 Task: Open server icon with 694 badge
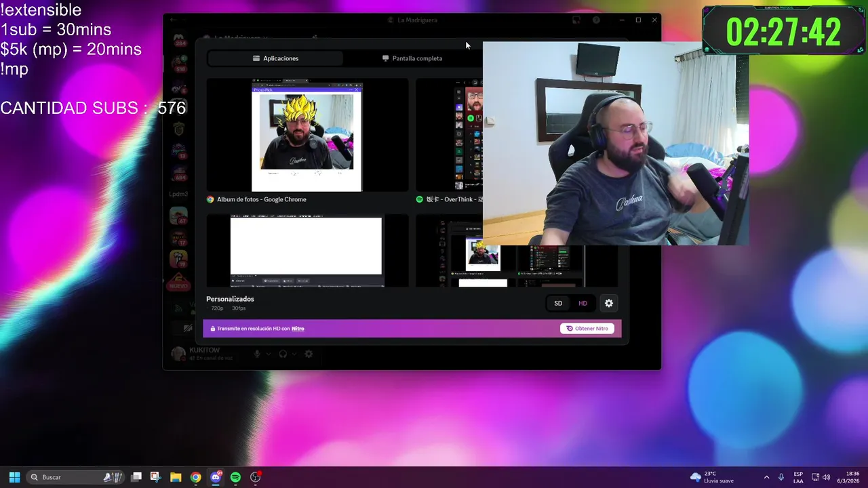point(178,172)
